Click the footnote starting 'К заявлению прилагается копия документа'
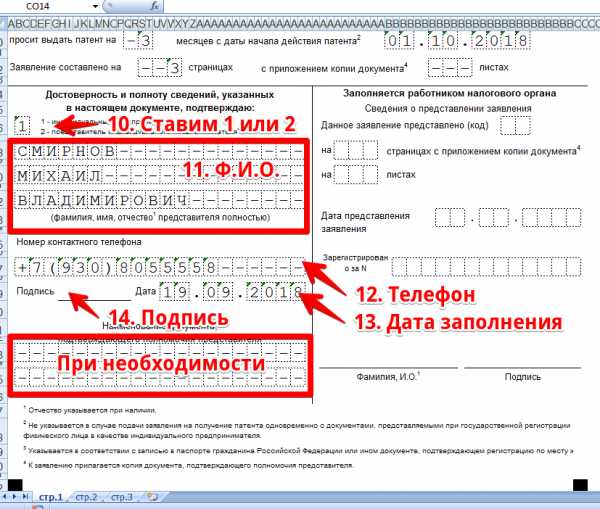Screen dimensions: 600x509 [x=191, y=465]
